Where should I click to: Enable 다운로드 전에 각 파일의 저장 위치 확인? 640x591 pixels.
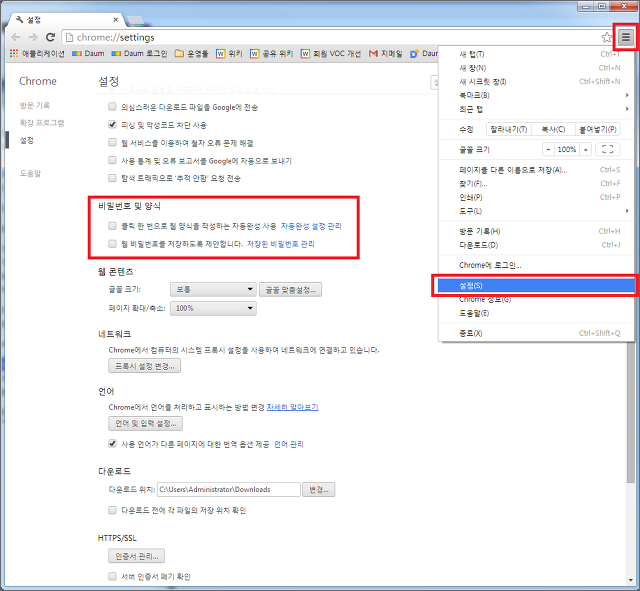pos(112,510)
